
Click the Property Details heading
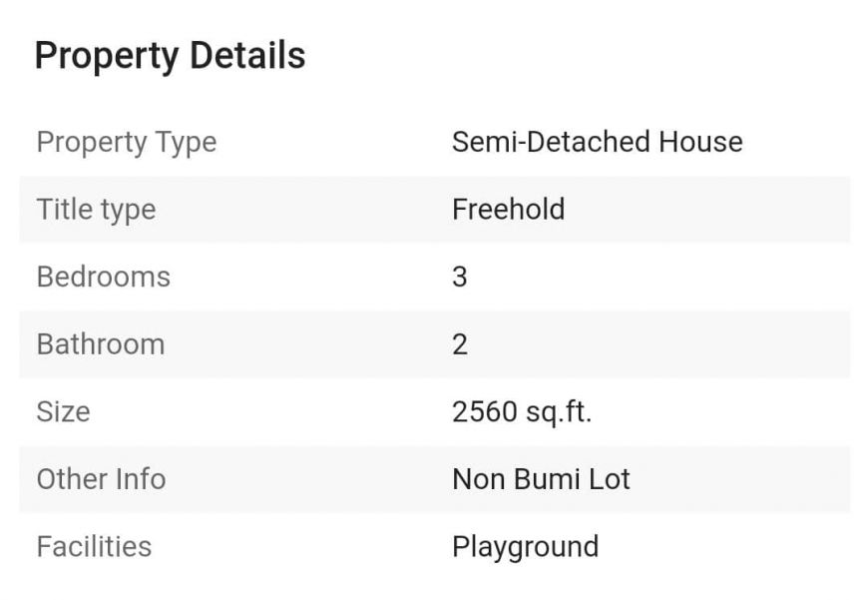coord(170,56)
